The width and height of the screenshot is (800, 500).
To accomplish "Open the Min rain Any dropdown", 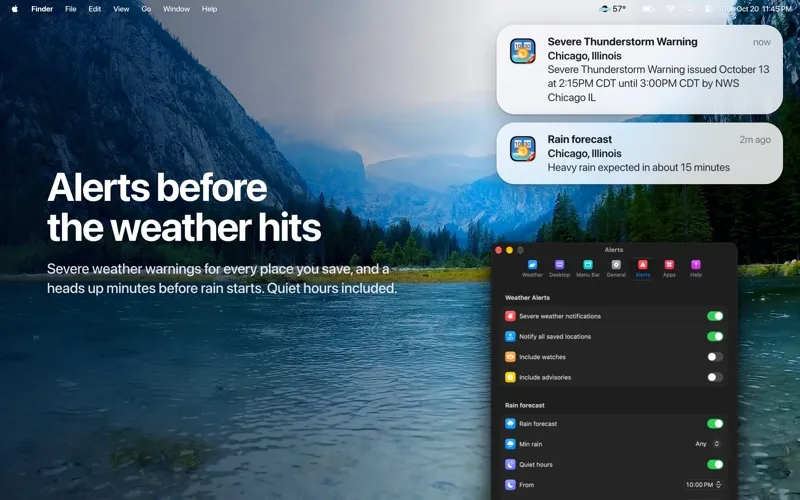I will point(707,444).
